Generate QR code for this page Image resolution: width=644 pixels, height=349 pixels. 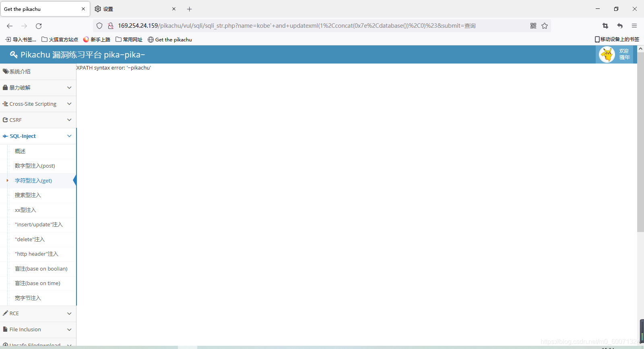[x=533, y=26]
